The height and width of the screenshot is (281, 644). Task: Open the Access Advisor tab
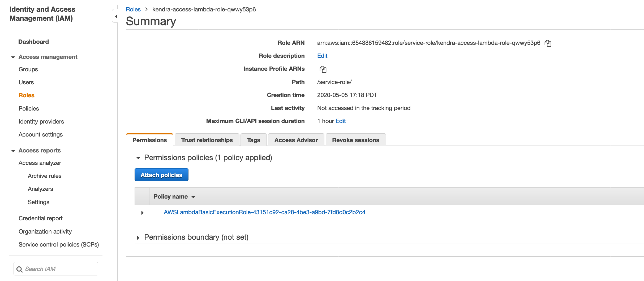click(x=296, y=140)
